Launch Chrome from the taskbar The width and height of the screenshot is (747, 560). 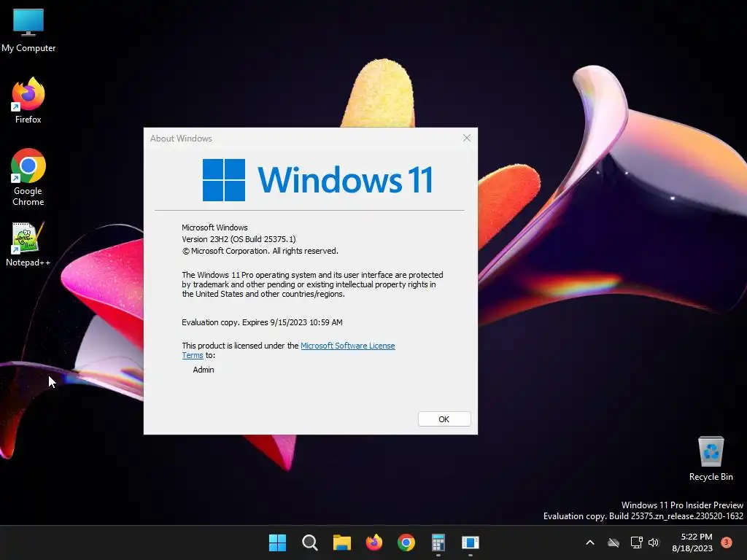pyautogui.click(x=406, y=542)
